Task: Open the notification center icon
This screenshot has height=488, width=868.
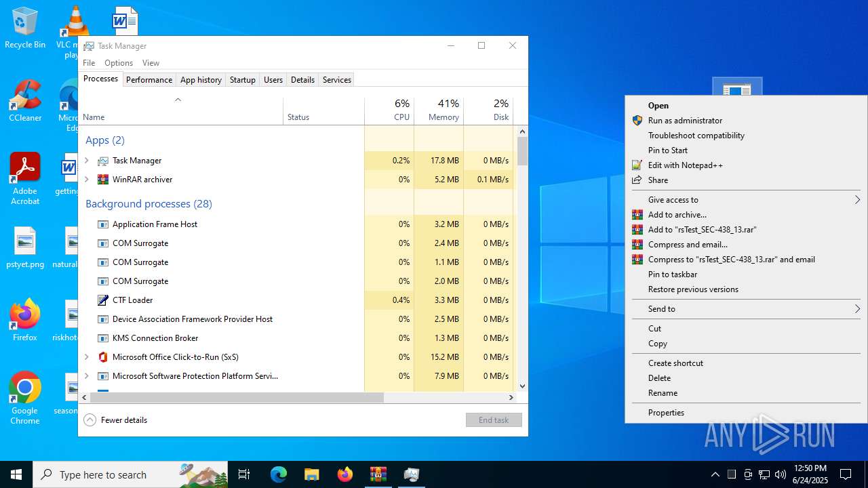Action: pyautogui.click(x=846, y=474)
